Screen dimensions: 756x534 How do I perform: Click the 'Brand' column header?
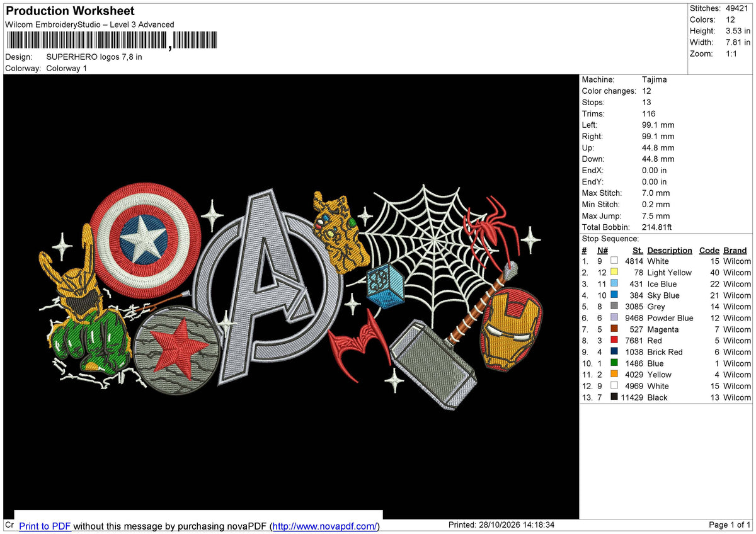pos(735,250)
